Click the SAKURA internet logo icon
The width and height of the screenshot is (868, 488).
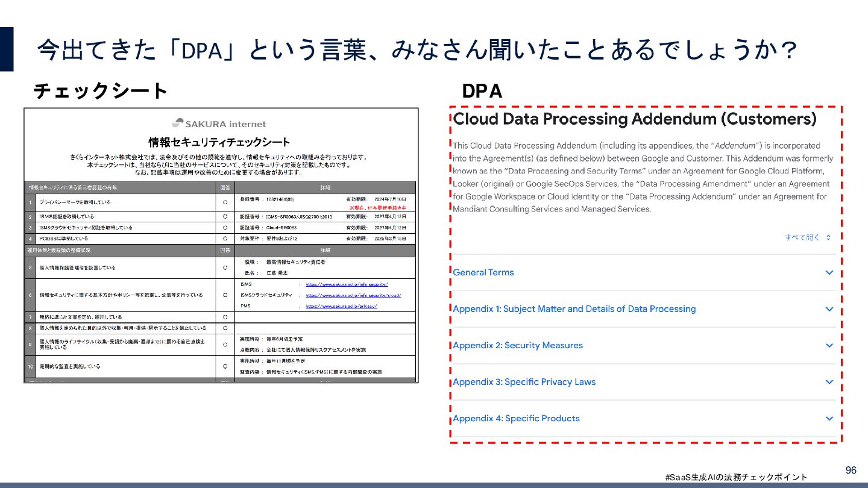point(177,123)
